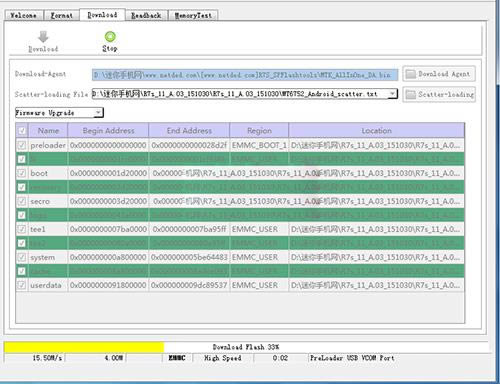
Task: Switch to the Format tab
Action: tap(62, 15)
